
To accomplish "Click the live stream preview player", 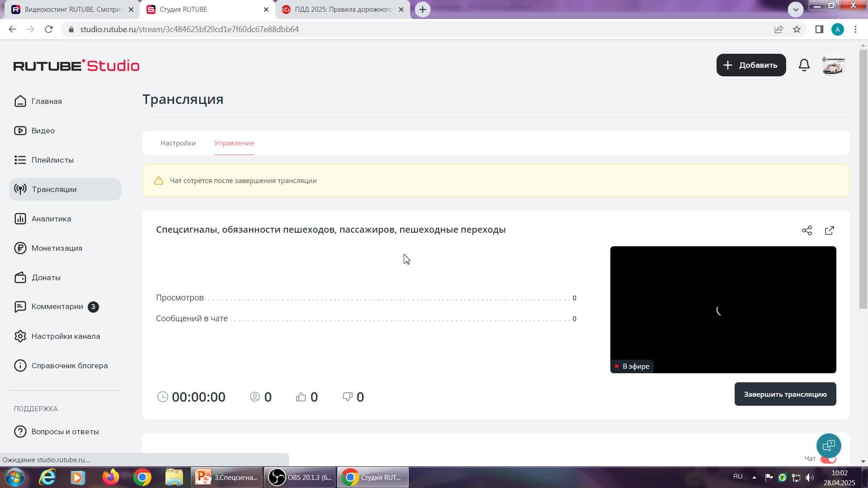I will click(x=723, y=310).
